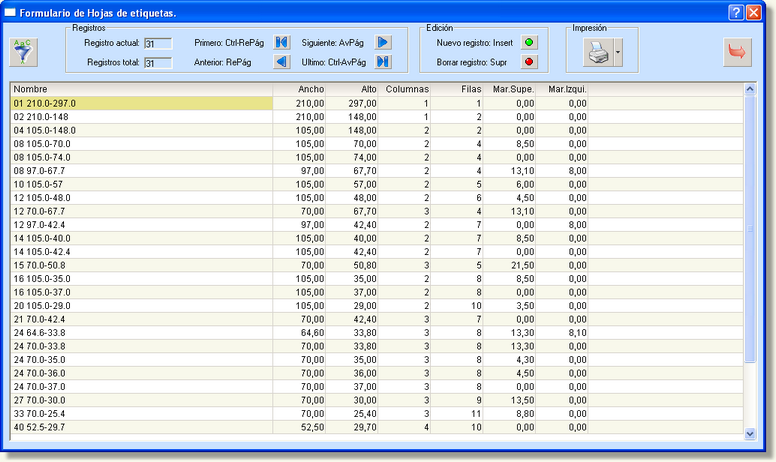776x462 pixels.
Task: Select row '16 105.0-35.0'
Action: [377, 278]
